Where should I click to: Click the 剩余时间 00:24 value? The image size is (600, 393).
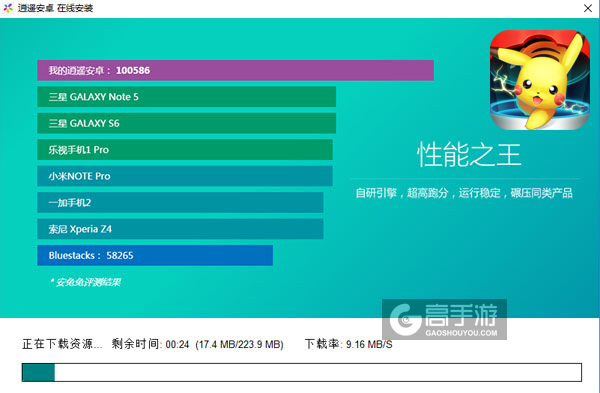pos(150,344)
